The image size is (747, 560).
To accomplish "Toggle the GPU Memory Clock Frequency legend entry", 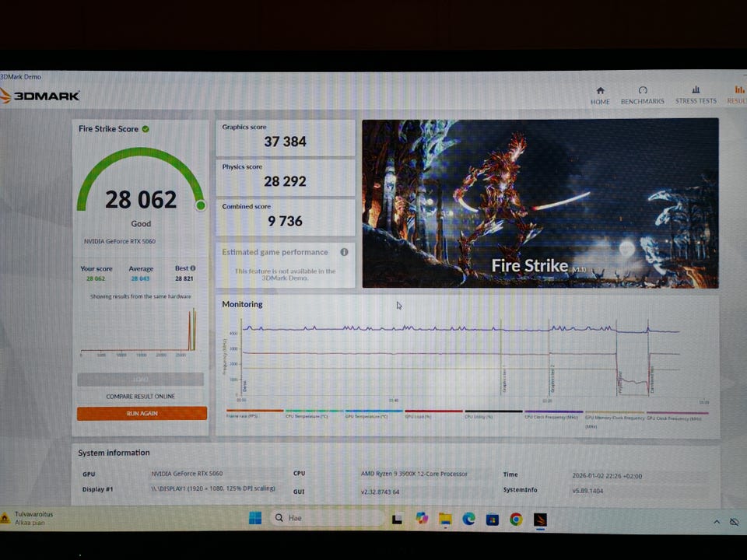I will point(615,419).
